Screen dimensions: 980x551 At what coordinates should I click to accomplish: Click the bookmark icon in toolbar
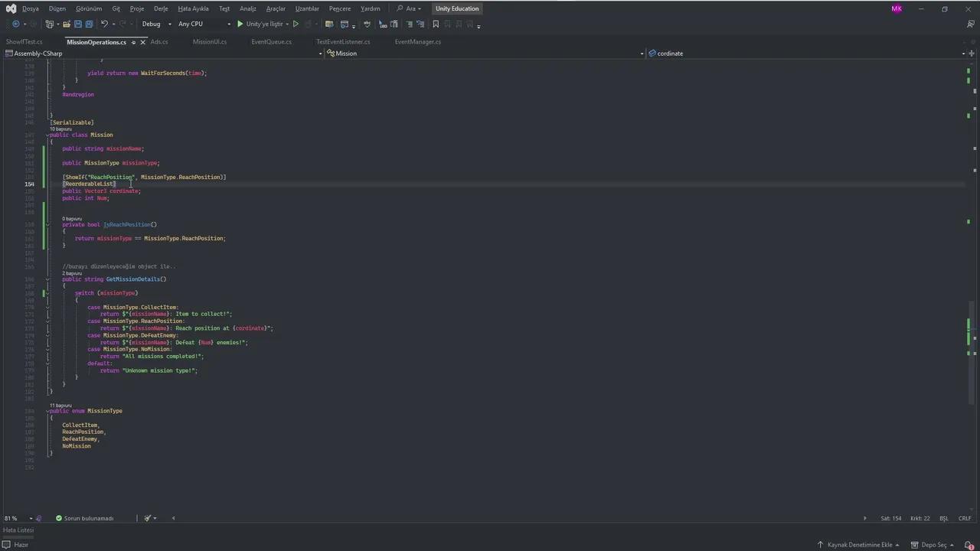click(436, 24)
